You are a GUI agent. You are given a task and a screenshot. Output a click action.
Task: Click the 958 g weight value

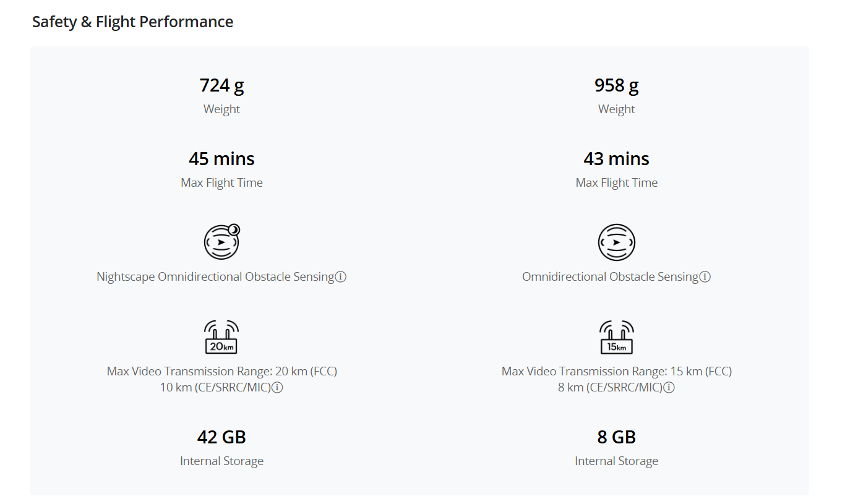point(617,85)
